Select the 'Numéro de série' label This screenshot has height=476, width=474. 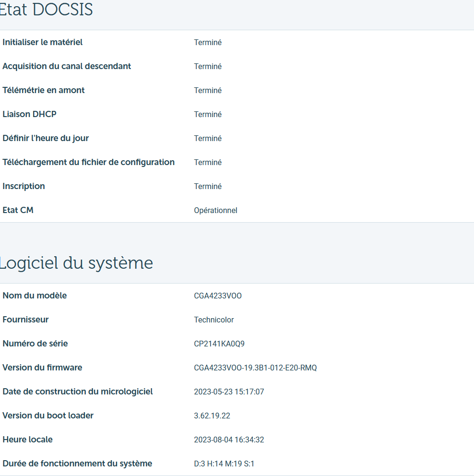35,344
